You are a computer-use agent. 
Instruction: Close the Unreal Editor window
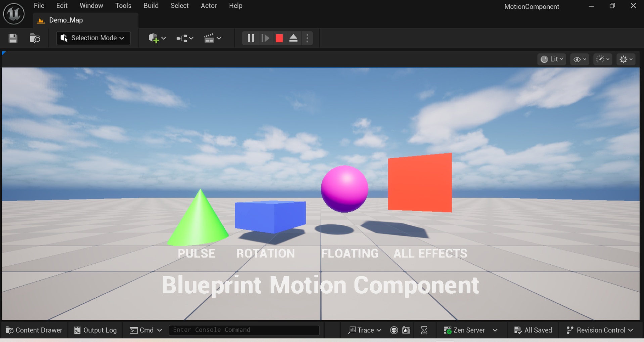click(x=633, y=6)
